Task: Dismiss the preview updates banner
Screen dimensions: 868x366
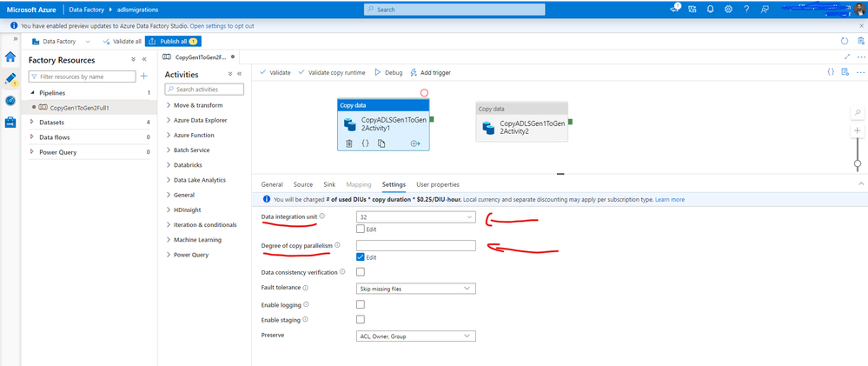Action: point(861,26)
